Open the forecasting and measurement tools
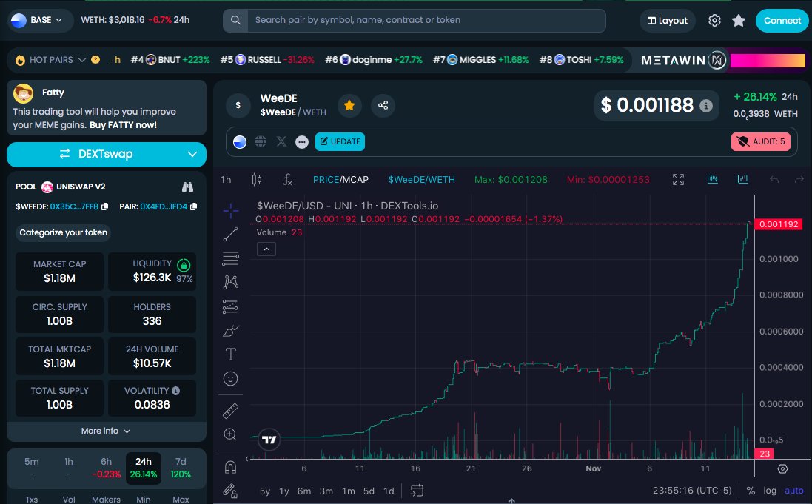 [230, 306]
